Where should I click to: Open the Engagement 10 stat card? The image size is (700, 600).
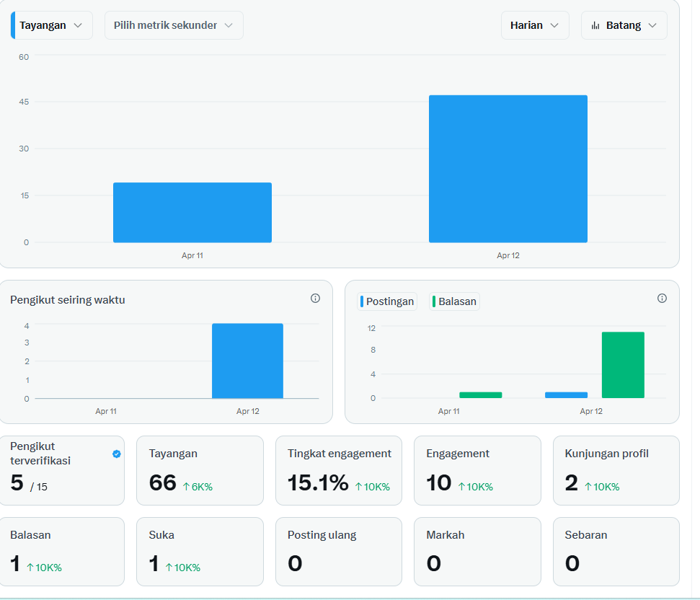tap(477, 470)
